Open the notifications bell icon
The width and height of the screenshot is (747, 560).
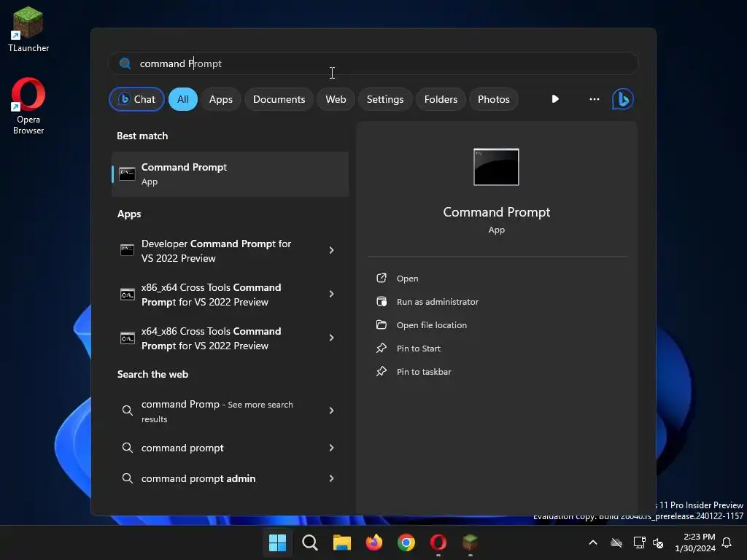[x=727, y=542]
